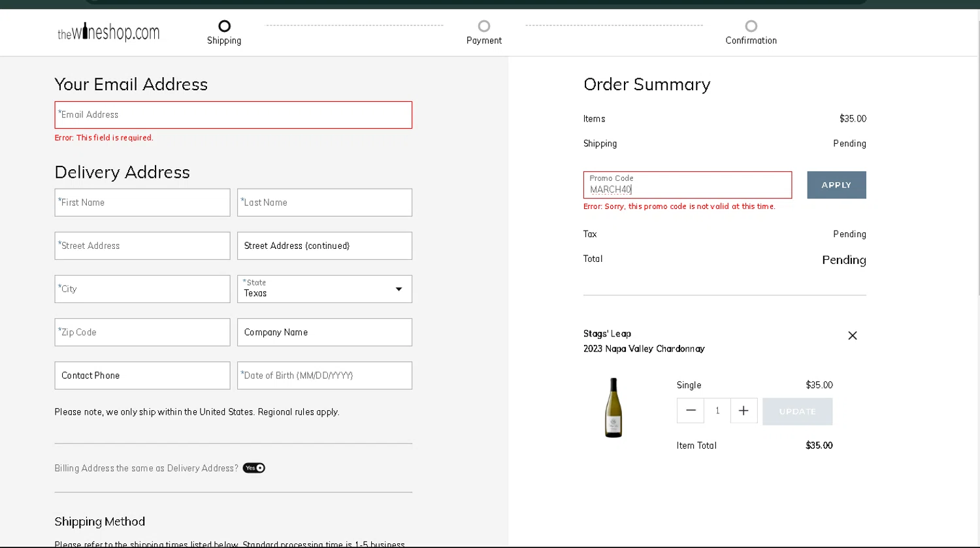Click the Shipping label under the step circle
This screenshot has width=980, height=548.
click(x=224, y=40)
